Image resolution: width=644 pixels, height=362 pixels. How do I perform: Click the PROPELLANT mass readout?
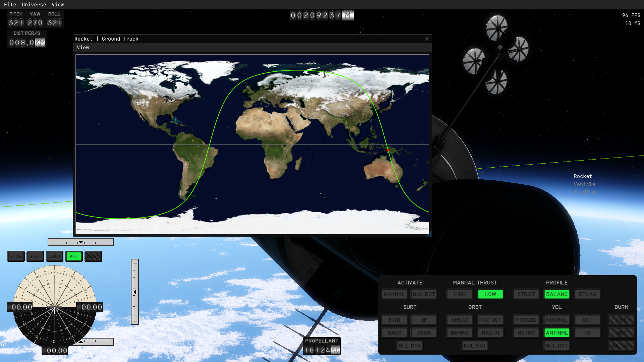(322, 350)
